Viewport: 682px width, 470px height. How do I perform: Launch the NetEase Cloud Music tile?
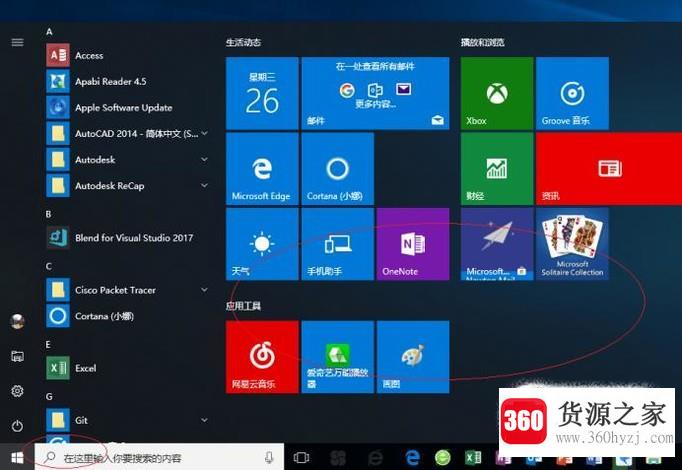262,357
